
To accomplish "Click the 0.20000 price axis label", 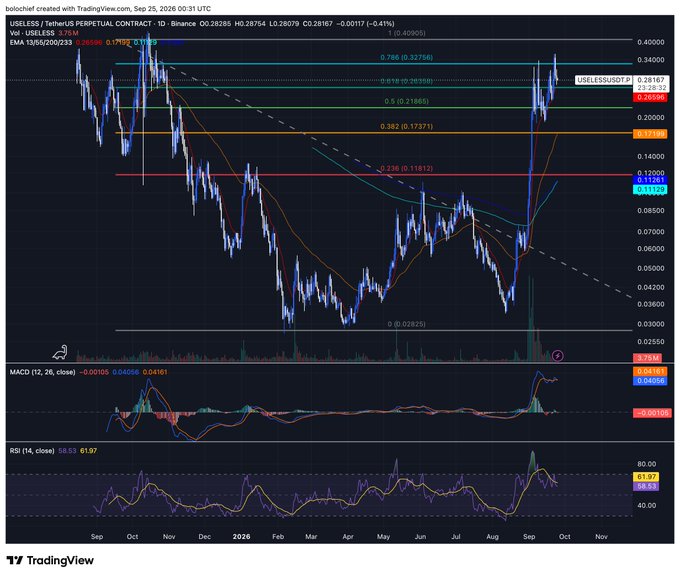I will (651, 118).
